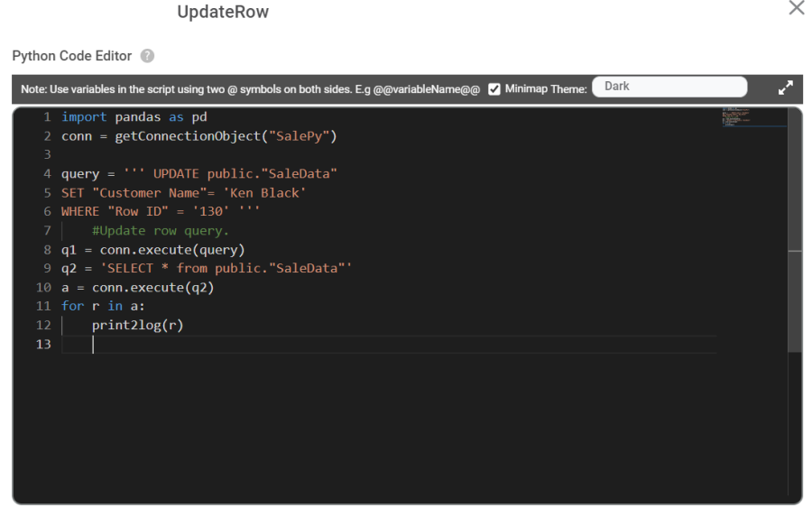Click 'UPDATE public."SaleData"' on line 4
Screen dimensions: 812x517
[245, 173]
